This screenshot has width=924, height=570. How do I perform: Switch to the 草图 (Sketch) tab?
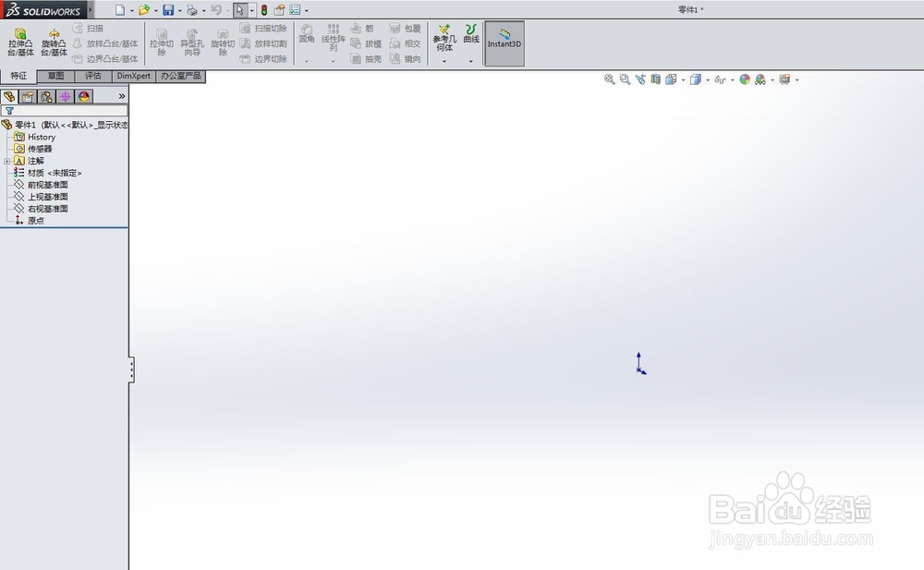[x=54, y=76]
